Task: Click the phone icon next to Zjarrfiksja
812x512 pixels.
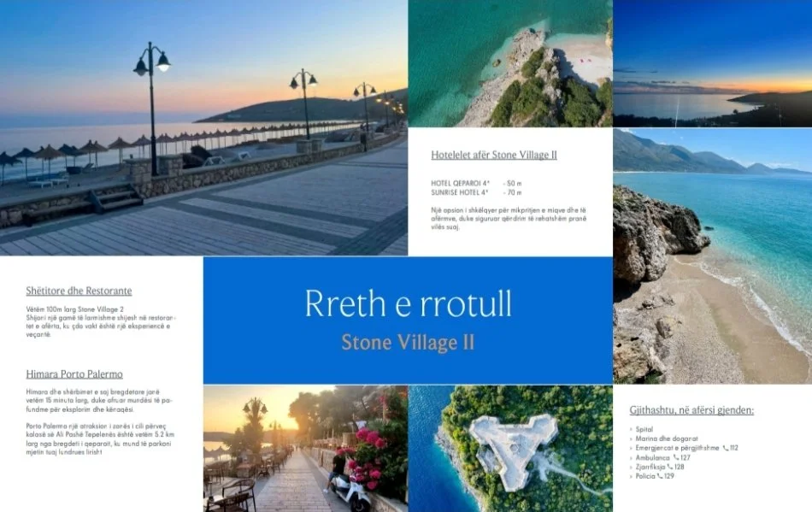Action: [x=670, y=467]
